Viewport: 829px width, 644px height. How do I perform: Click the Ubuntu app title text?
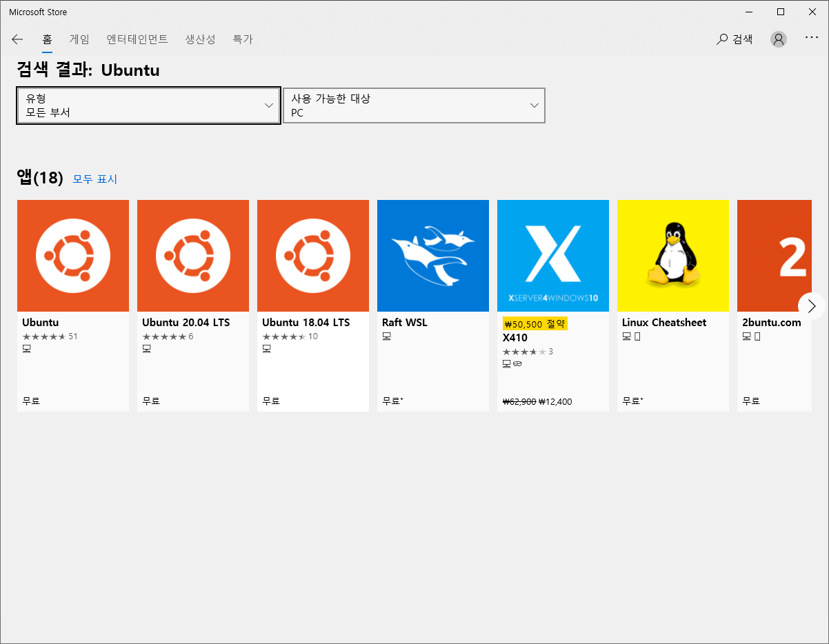coord(41,322)
